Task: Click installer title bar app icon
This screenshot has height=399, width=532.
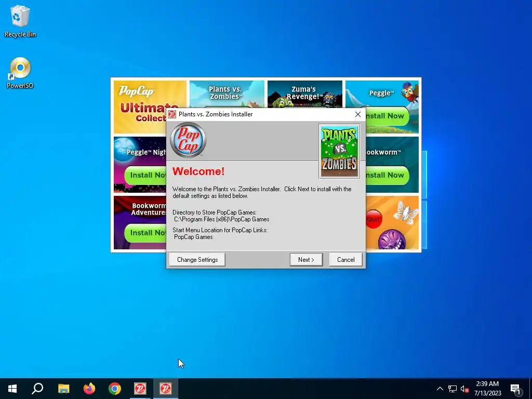Action: [172, 114]
